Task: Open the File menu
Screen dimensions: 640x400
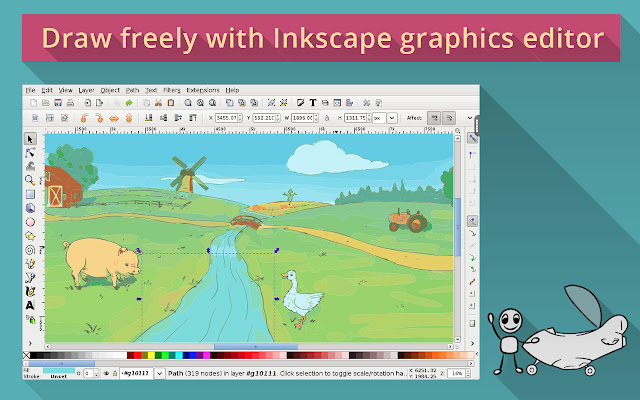Action: click(x=31, y=90)
